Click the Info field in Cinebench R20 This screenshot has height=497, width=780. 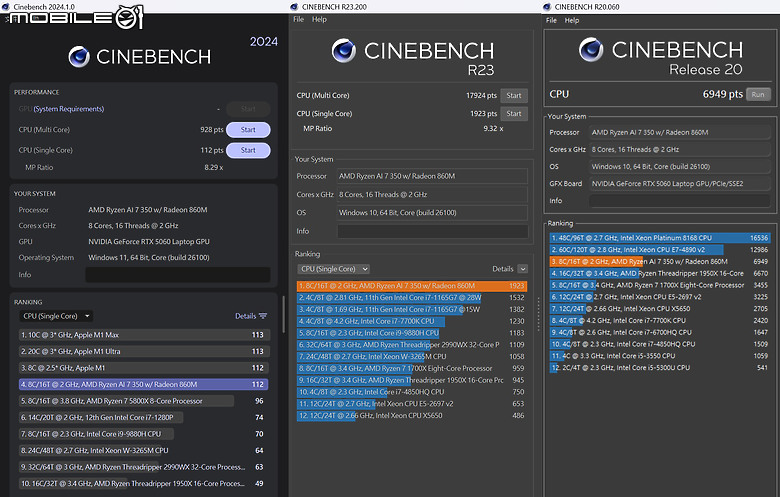pyautogui.click(x=680, y=200)
